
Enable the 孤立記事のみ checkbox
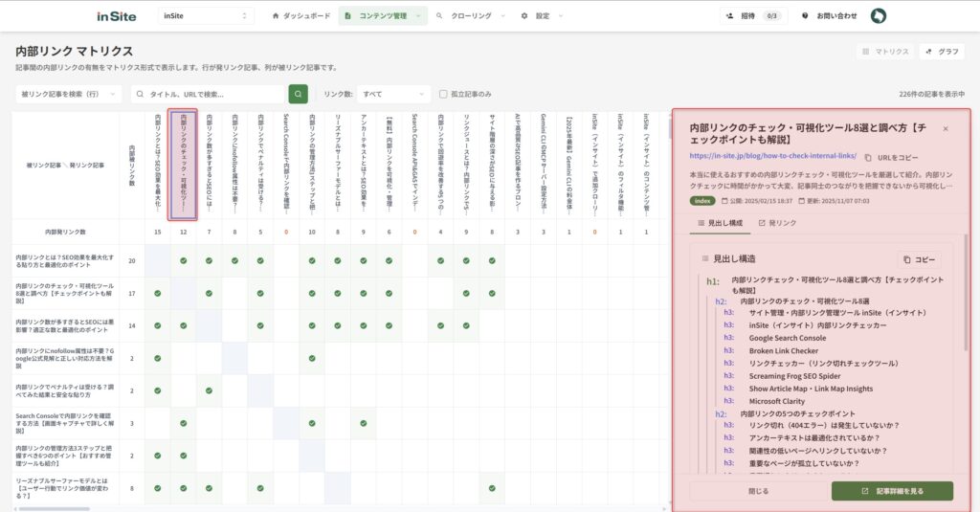click(x=443, y=95)
